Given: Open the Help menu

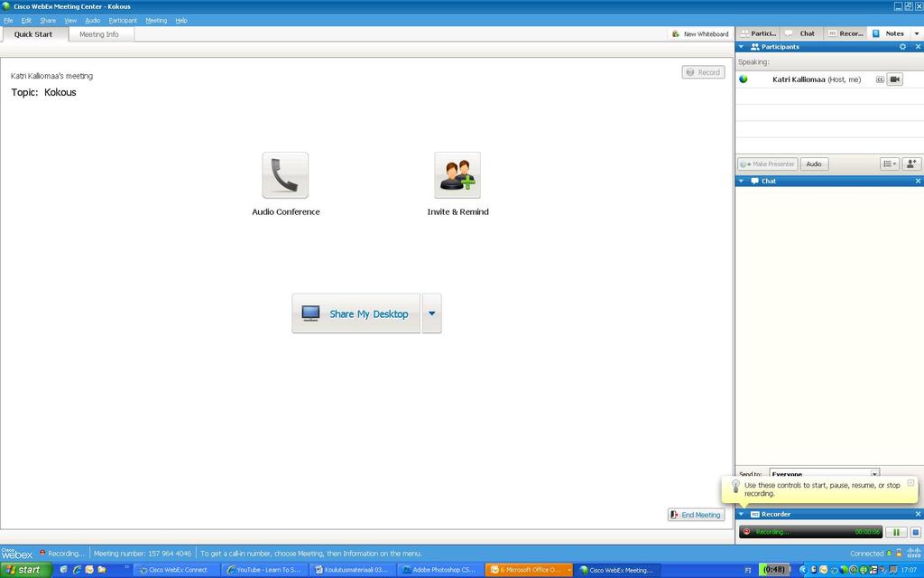Looking at the screenshot, I should pos(180,21).
